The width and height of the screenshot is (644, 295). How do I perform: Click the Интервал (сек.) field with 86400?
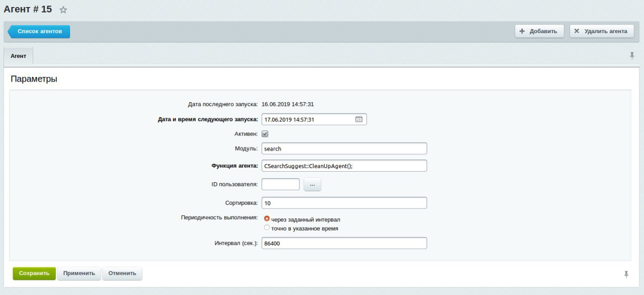tap(344, 243)
